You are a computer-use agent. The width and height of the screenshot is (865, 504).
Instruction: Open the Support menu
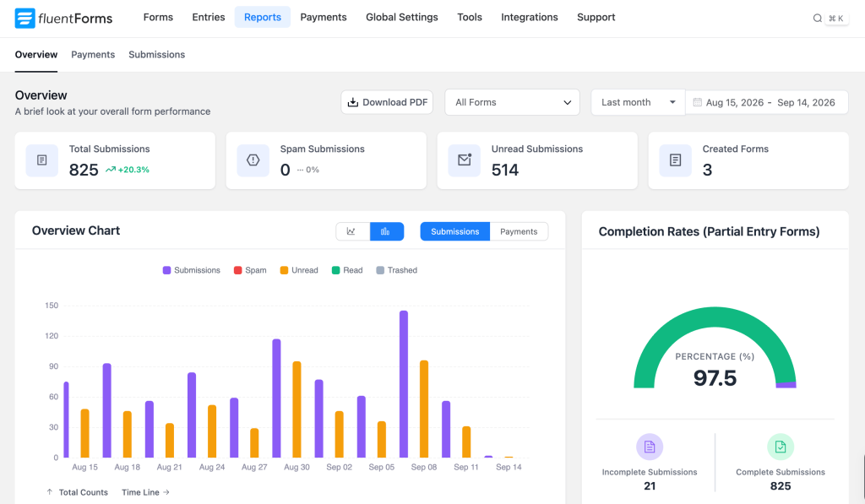pyautogui.click(x=596, y=17)
